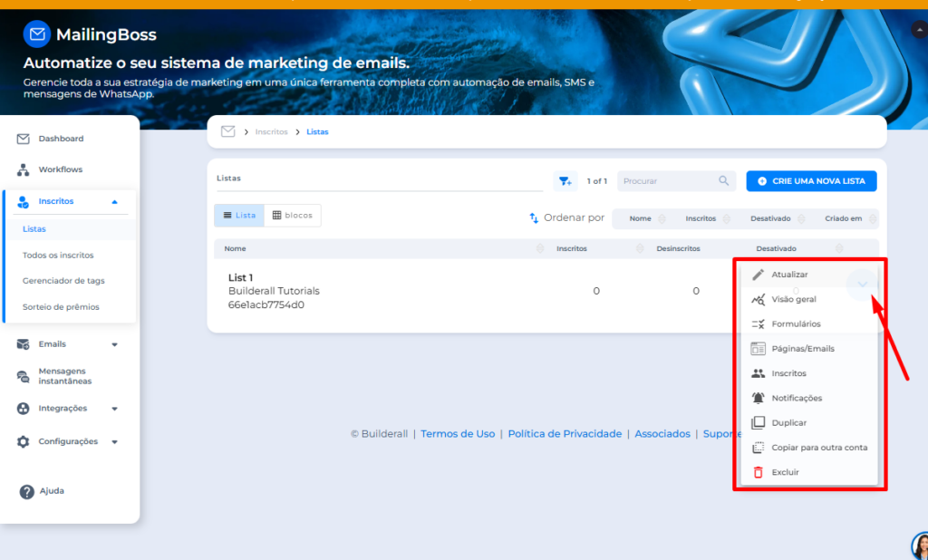Collapse the Inscritos sidebar section

pyautogui.click(x=114, y=201)
